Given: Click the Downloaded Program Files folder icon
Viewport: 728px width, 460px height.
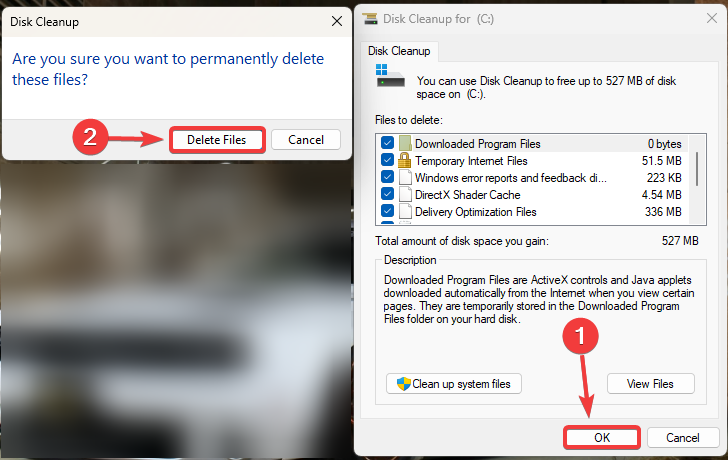Looking at the screenshot, I should tap(405, 143).
